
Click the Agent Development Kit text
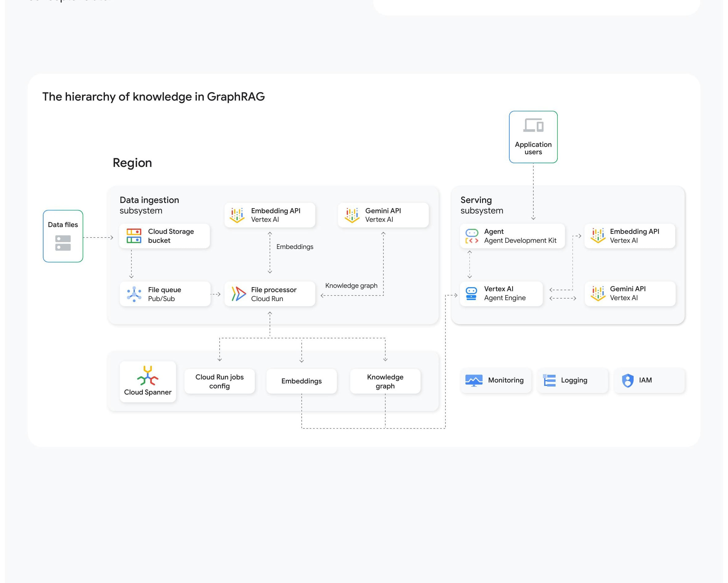tap(520, 236)
